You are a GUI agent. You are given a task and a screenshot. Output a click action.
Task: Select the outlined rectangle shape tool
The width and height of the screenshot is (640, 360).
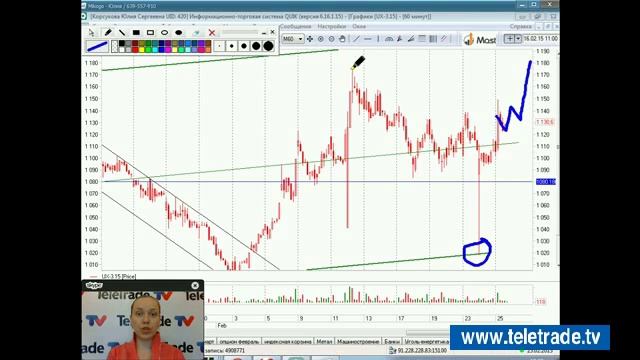[x=151, y=33]
